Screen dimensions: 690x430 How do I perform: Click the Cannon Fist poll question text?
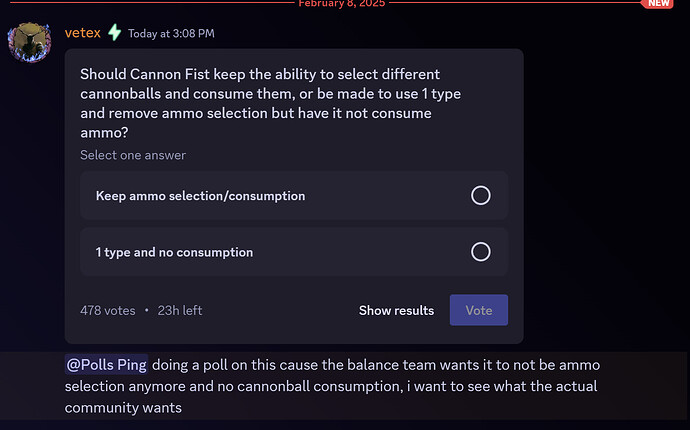(x=270, y=103)
